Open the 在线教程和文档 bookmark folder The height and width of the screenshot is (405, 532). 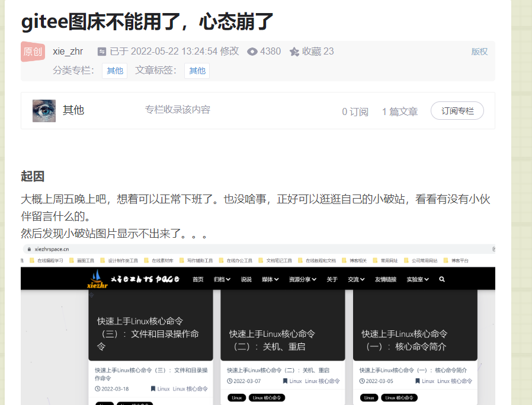tap(317, 261)
